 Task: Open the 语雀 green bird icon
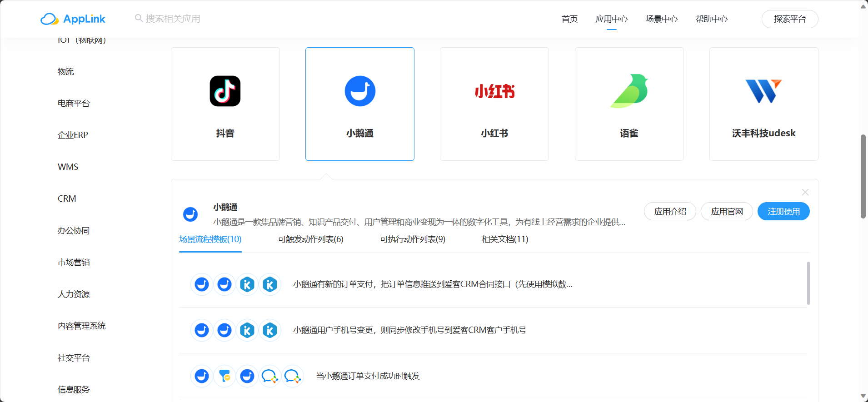tap(629, 91)
